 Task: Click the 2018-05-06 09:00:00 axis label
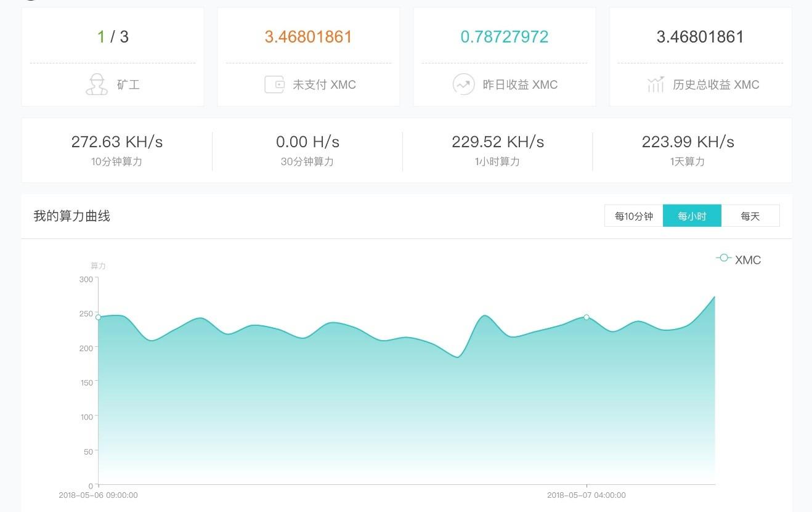coord(99,495)
